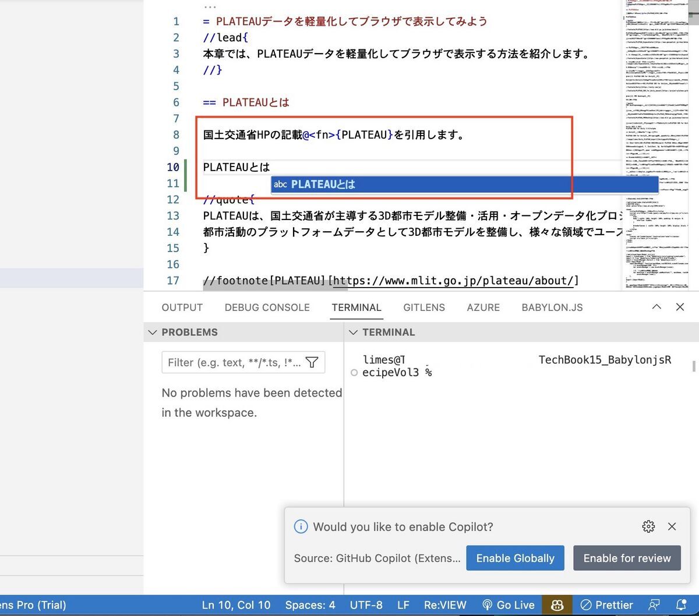Click the //lead{ line in editor
699x616 pixels.
[226, 38]
